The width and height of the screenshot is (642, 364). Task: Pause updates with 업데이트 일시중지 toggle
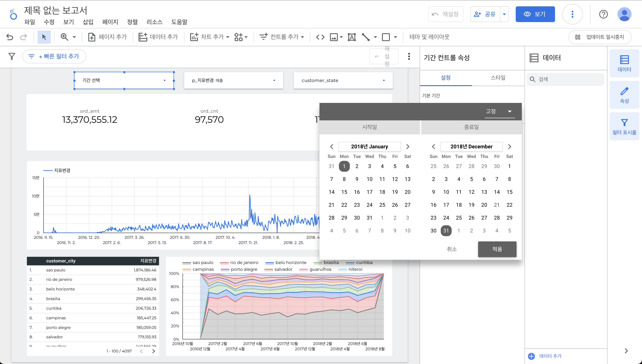tap(600, 37)
